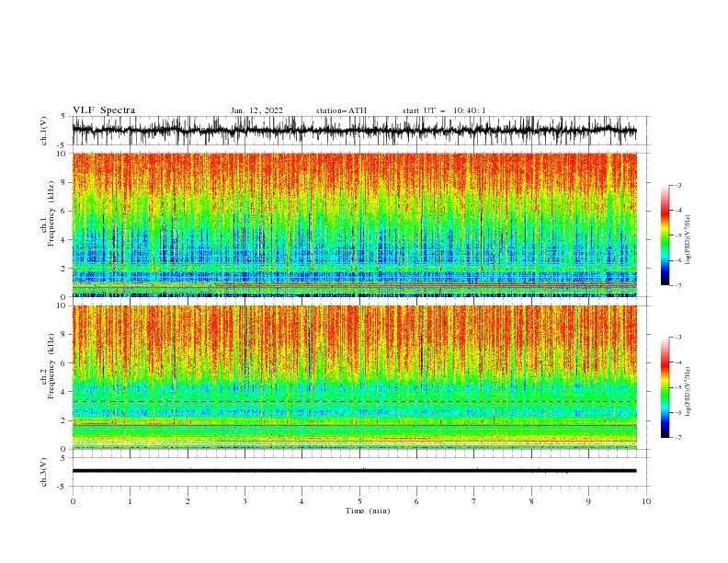The height and width of the screenshot is (563, 728).
Task: Click the "ch.1(V)" axis label
Action: click(x=44, y=131)
